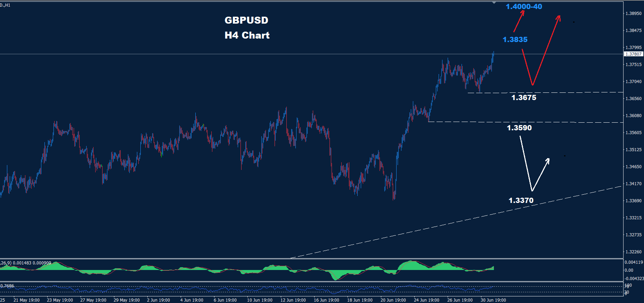This screenshot has height=303, width=644.
Task: Click the 16 Jun 19:00 time axis label
Action: [326, 300]
